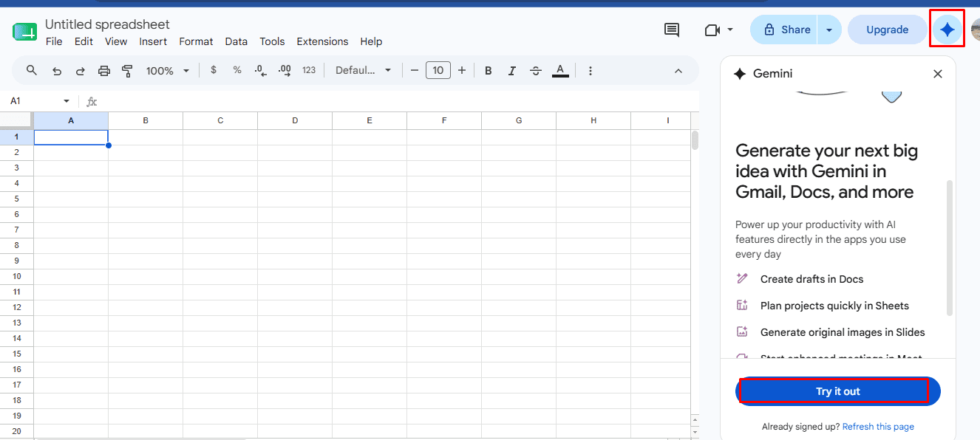This screenshot has height=440, width=980.
Task: Format as percent
Action: (237, 70)
